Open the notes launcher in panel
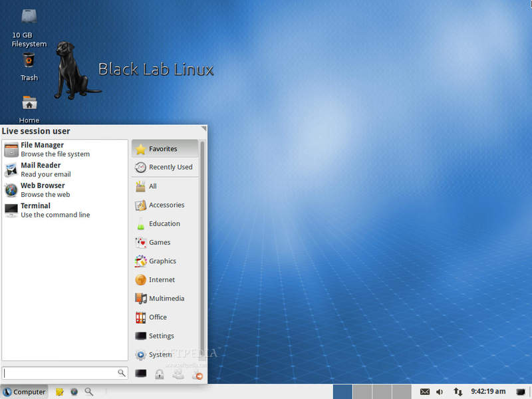 (60, 392)
